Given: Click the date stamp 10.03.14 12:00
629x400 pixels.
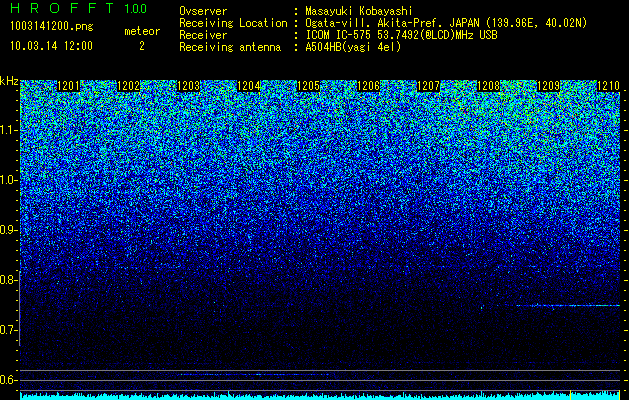Looking at the screenshot, I should pos(51,46).
